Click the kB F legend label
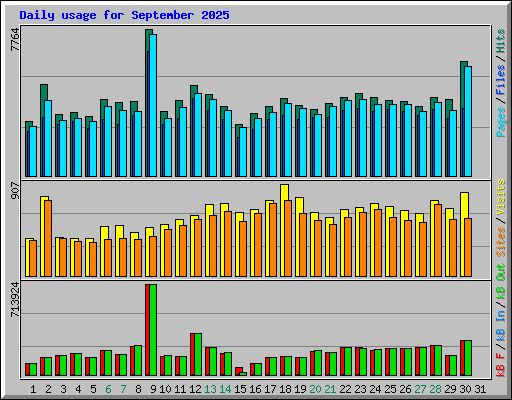512x400 pixels. coord(501,365)
